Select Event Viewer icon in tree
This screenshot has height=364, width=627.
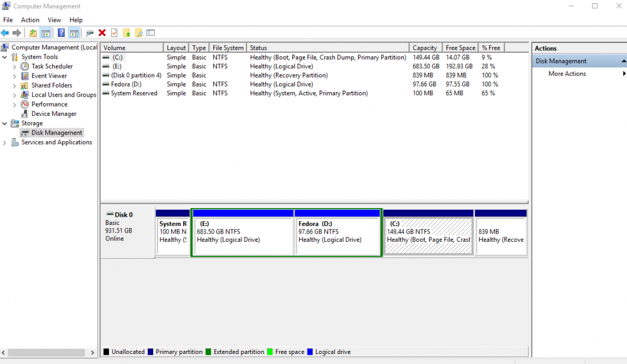click(x=25, y=76)
